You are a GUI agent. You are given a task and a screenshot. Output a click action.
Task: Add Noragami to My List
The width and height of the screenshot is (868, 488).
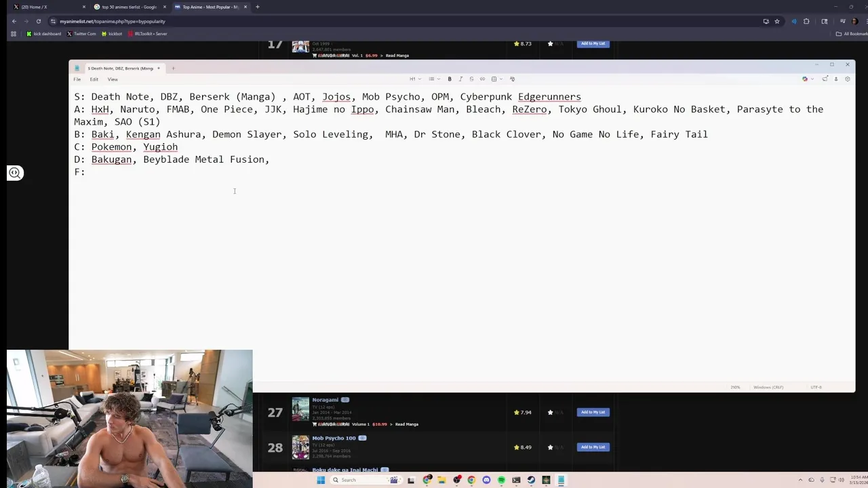coord(593,412)
